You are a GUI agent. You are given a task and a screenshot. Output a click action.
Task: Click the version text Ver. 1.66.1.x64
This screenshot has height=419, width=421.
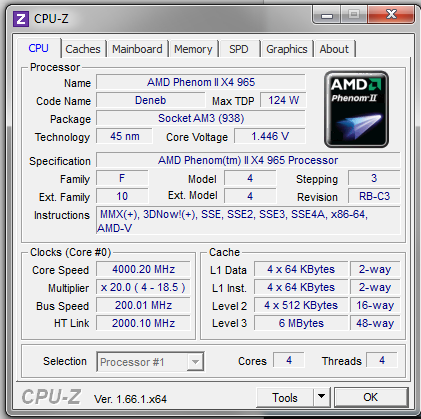point(130,399)
